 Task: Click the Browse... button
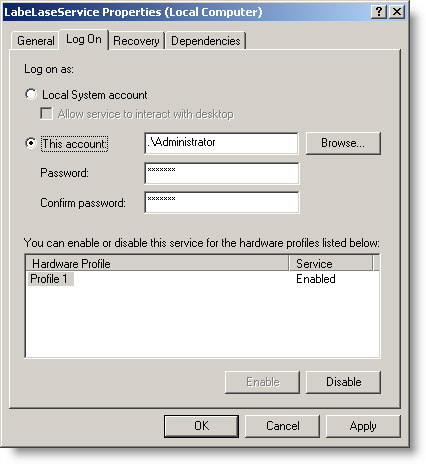(343, 143)
